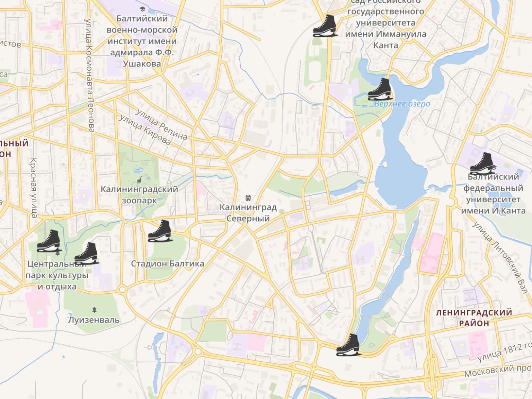Click the улица Репина street label
Screen dimensions: 532x399
coord(161,125)
